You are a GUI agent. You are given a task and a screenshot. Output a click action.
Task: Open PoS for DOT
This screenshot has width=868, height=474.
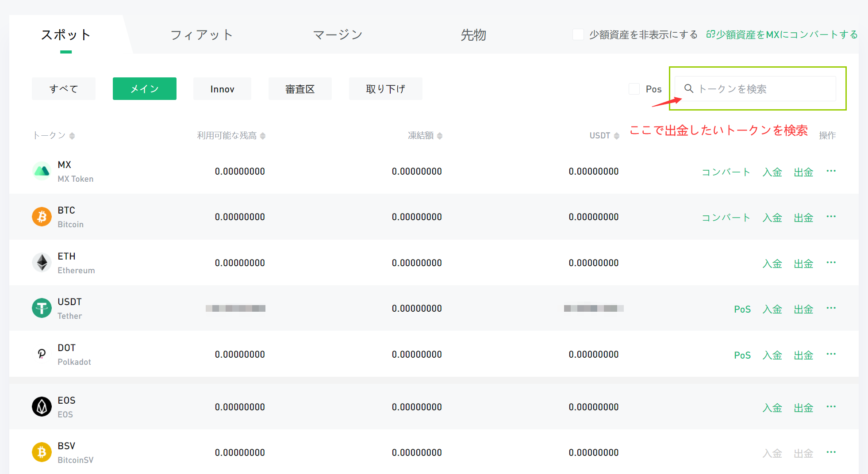pyautogui.click(x=742, y=355)
